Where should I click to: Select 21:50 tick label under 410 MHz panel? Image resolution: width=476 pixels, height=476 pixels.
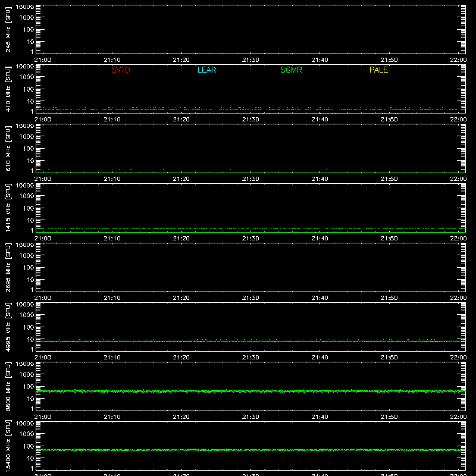coord(389,120)
